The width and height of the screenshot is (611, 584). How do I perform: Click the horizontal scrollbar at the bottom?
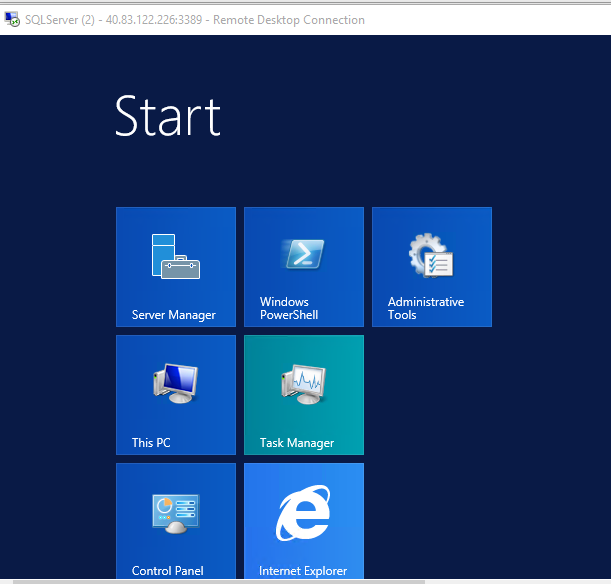(218, 582)
